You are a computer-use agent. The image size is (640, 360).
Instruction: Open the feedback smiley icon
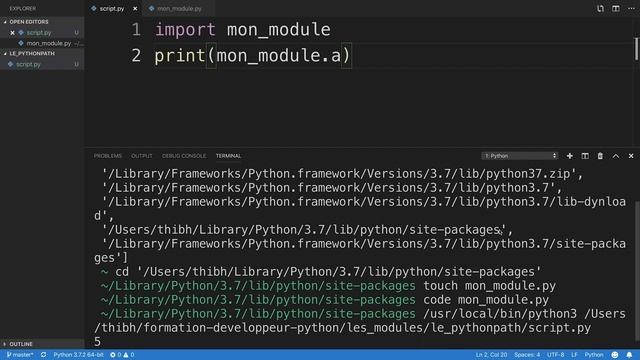[615, 355]
